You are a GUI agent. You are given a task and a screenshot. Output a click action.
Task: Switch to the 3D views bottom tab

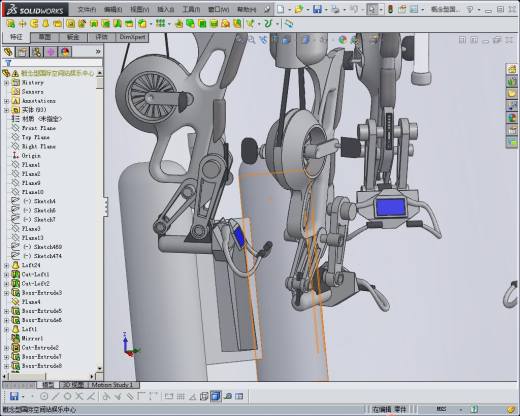73,385
